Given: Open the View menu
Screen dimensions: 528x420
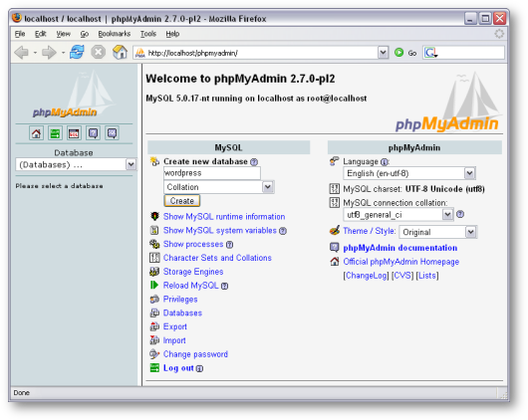Looking at the screenshot, I should [64, 34].
